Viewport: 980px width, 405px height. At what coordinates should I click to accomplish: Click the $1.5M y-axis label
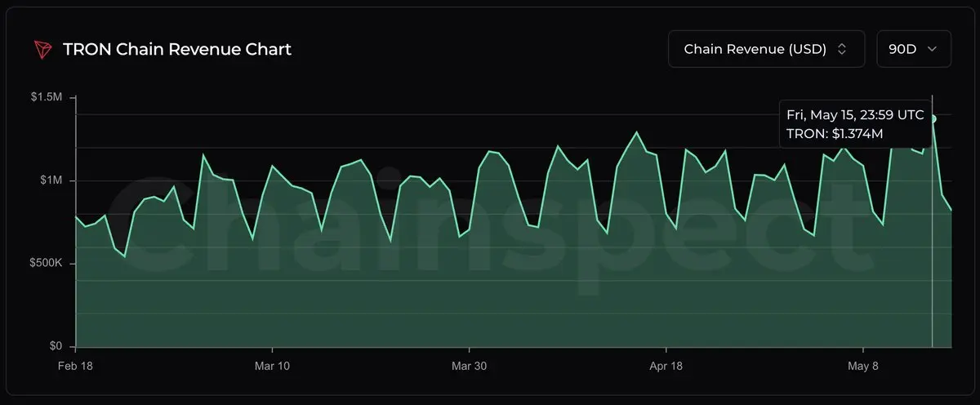45,97
